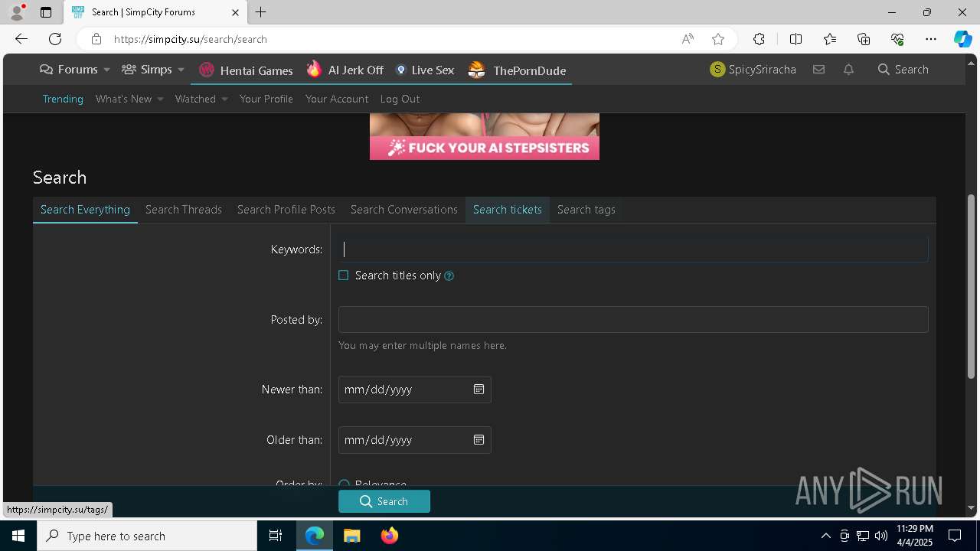Go to Your Account

(x=337, y=99)
